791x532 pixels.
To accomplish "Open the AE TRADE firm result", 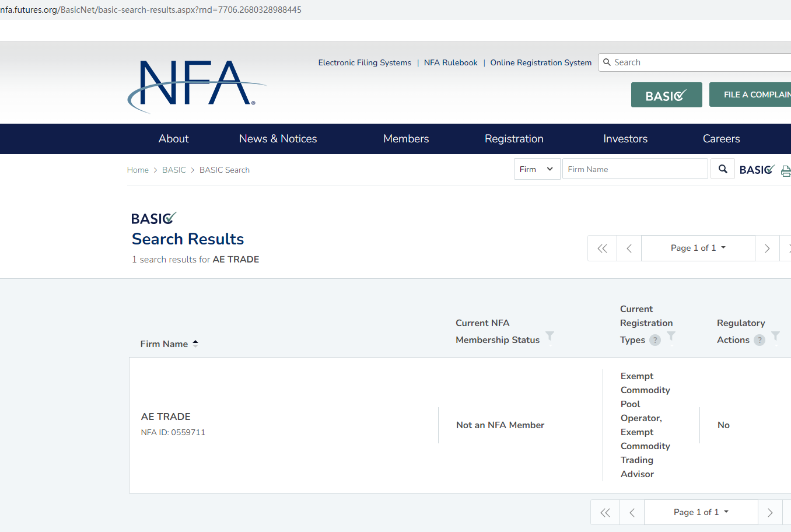I will pyautogui.click(x=166, y=416).
